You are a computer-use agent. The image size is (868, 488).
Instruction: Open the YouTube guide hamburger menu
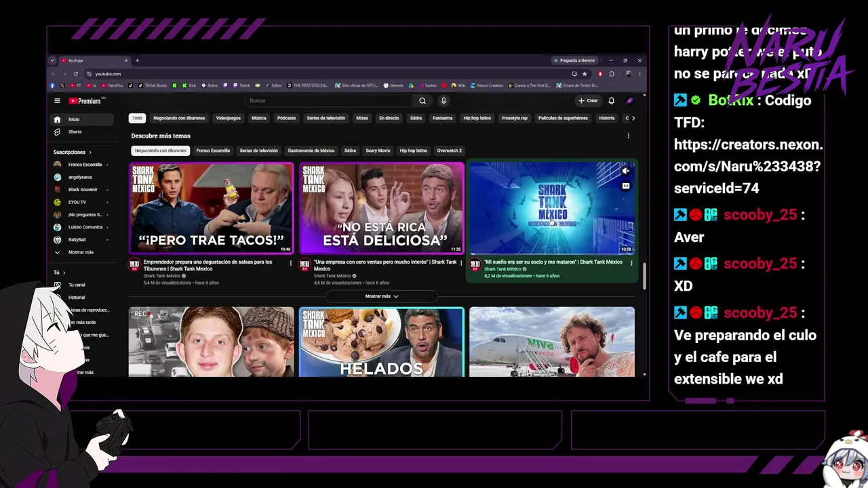(57, 101)
